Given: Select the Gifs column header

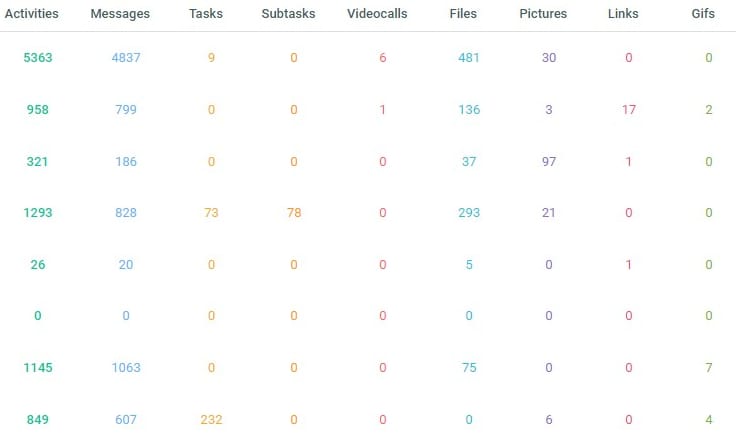Looking at the screenshot, I should [703, 14].
